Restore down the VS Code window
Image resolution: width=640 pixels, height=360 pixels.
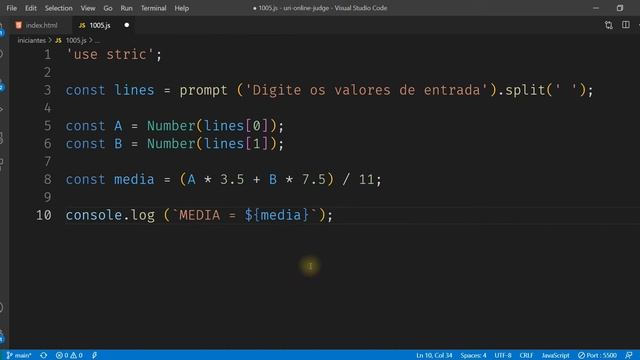click(x=620, y=8)
